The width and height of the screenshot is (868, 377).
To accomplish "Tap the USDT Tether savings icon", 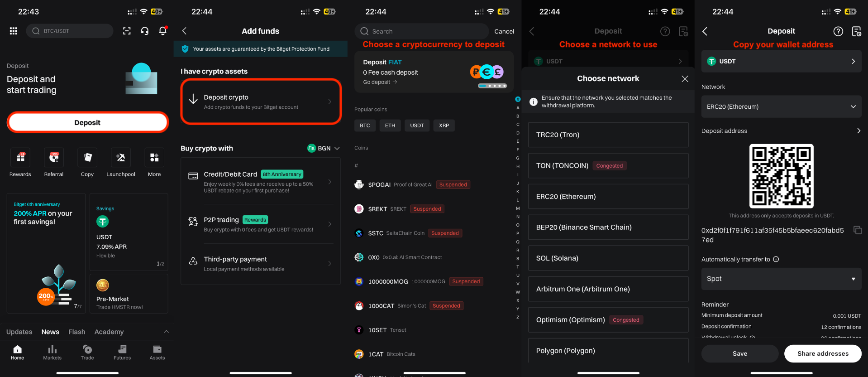I will tap(103, 222).
